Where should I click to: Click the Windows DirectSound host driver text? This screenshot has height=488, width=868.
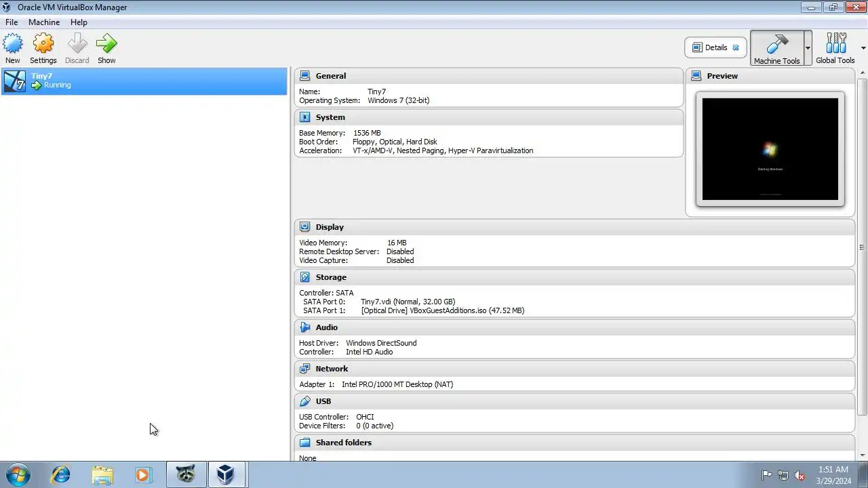coord(381,343)
